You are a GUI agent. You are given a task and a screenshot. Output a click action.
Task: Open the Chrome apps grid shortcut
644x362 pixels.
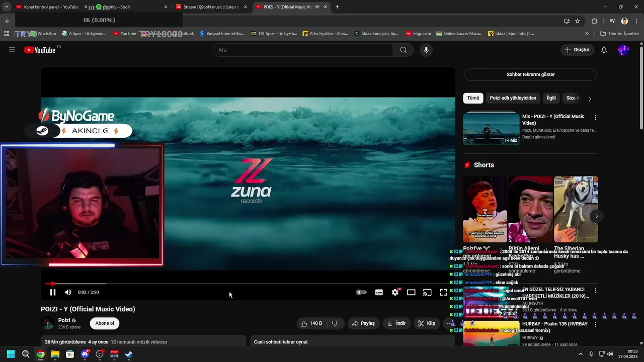click(7, 34)
